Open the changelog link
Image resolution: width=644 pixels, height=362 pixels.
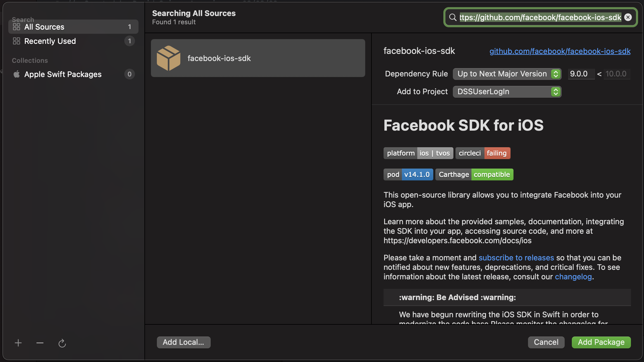coord(573,277)
